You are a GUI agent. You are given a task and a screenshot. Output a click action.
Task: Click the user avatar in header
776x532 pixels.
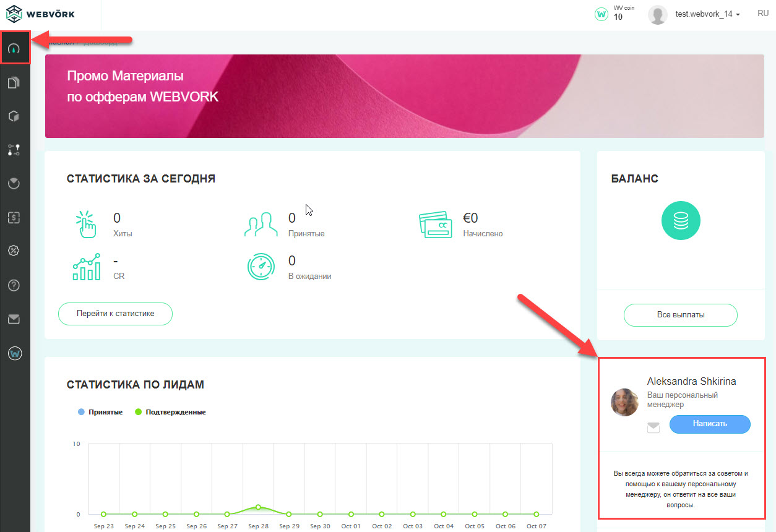[657, 14]
